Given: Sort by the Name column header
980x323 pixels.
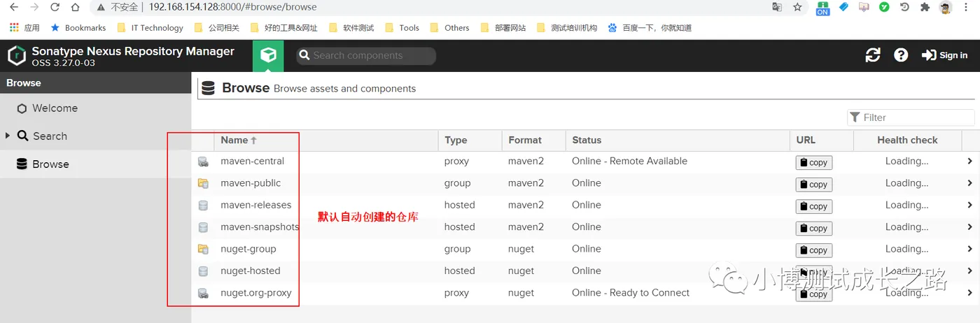Looking at the screenshot, I should pos(325,140).
